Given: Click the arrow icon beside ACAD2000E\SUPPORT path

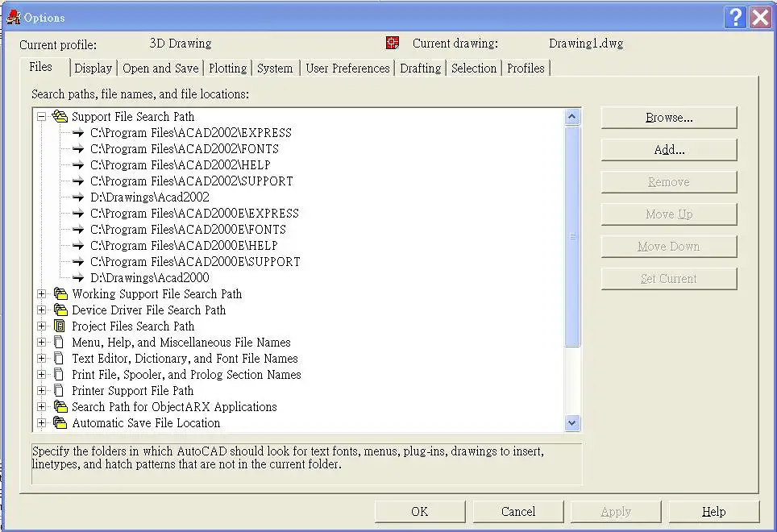Looking at the screenshot, I should [x=78, y=261].
